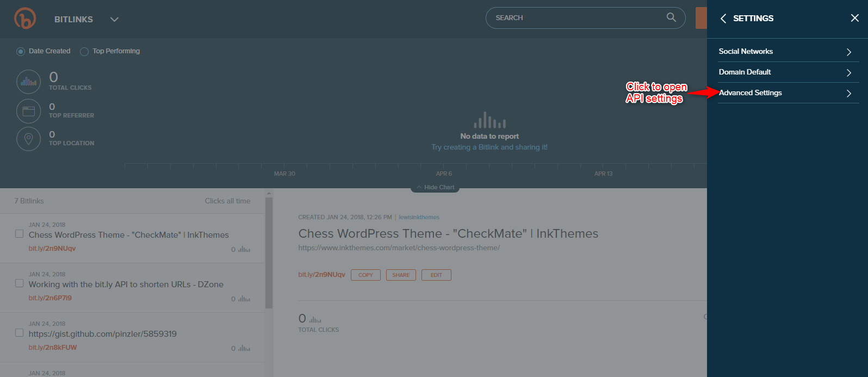The width and height of the screenshot is (868, 377).
Task: Click EDIT button
Action: click(436, 275)
